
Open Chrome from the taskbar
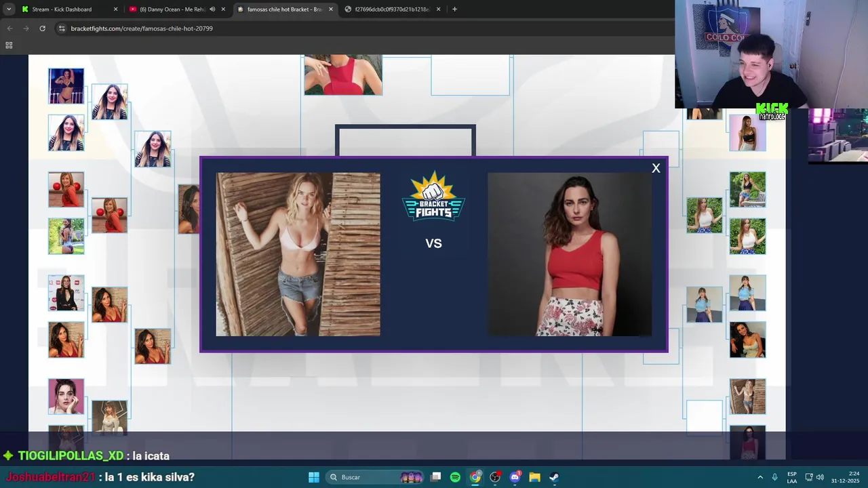click(475, 477)
